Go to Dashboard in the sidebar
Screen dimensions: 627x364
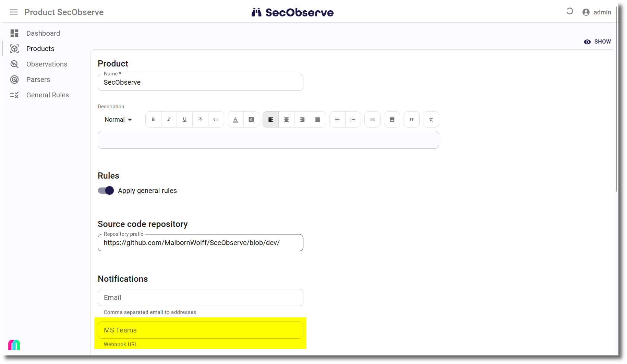click(x=43, y=33)
